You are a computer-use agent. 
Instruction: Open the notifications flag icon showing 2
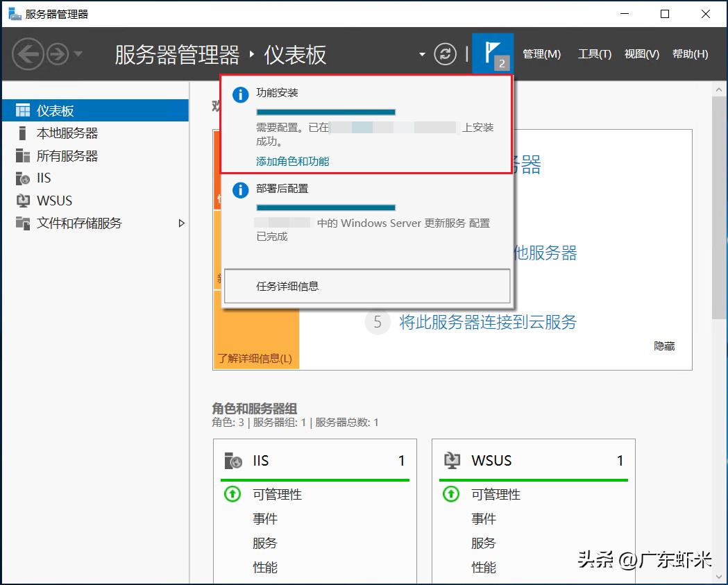coord(493,53)
